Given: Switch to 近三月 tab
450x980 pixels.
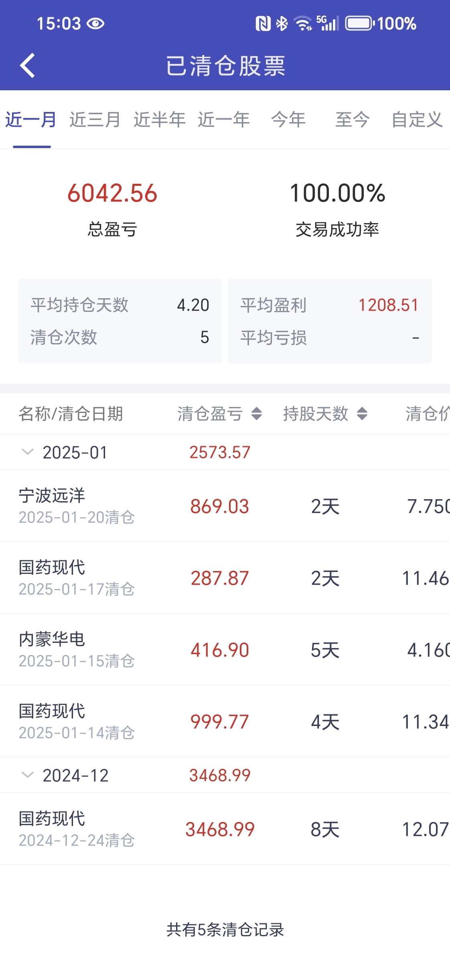Looking at the screenshot, I should pos(95,120).
